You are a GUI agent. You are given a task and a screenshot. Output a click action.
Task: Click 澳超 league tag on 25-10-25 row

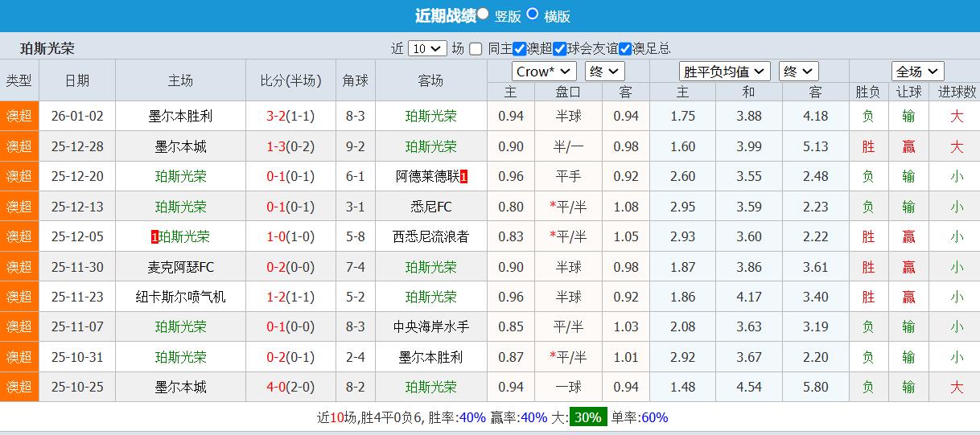coord(19,387)
